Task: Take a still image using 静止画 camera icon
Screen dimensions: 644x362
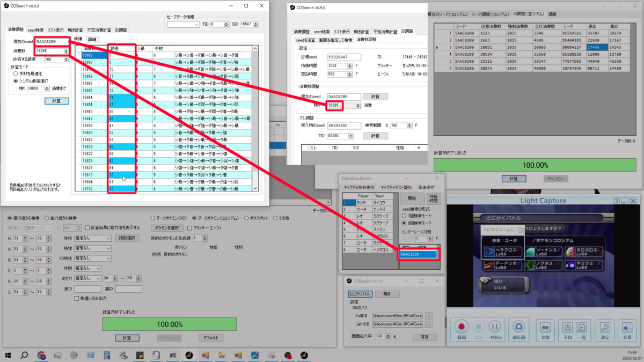Action: tap(518, 329)
